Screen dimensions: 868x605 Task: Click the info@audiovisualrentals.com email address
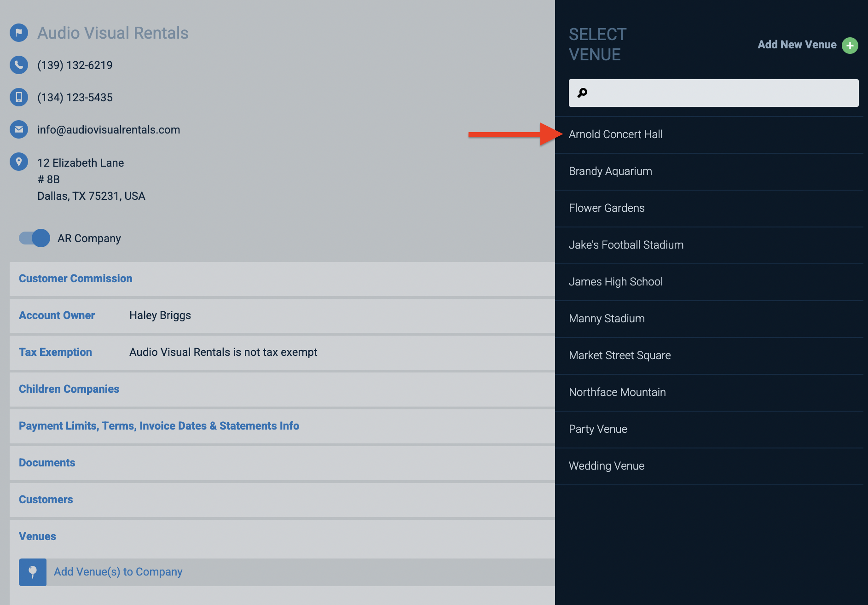[x=109, y=130]
